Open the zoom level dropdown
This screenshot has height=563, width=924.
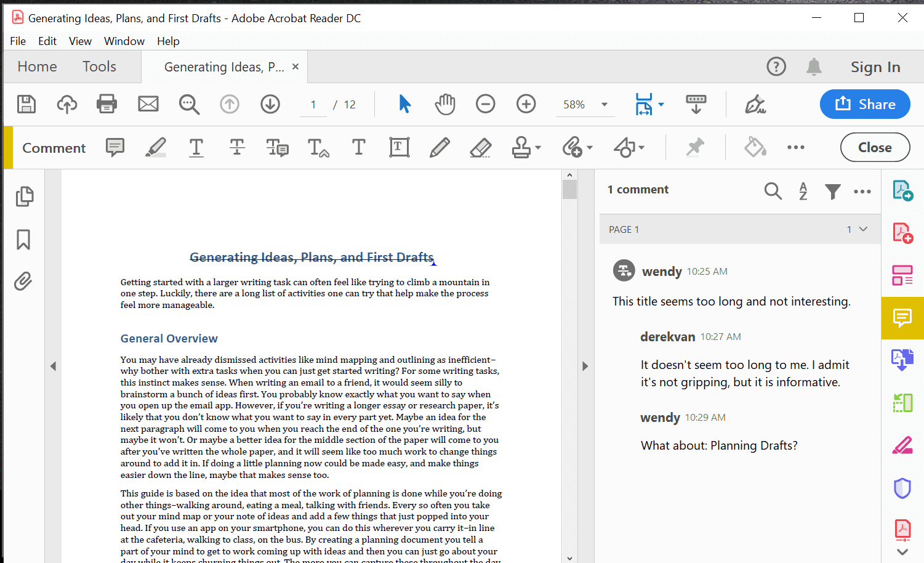coord(605,105)
